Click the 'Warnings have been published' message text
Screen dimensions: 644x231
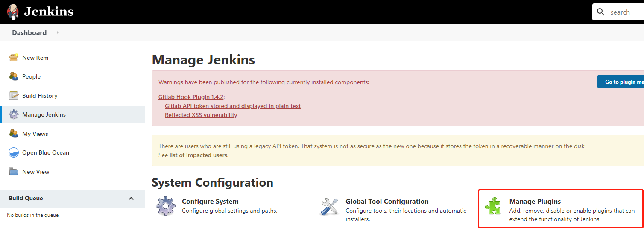(264, 82)
